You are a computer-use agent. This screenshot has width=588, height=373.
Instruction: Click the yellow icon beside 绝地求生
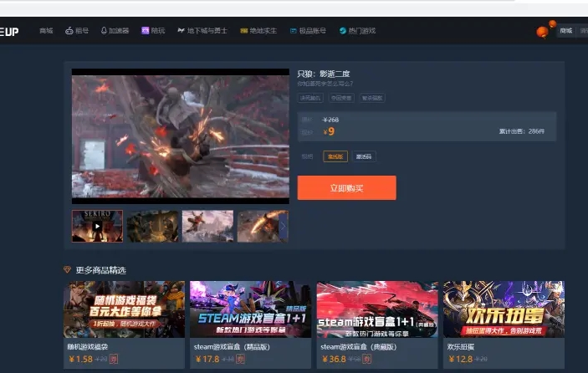(x=244, y=31)
